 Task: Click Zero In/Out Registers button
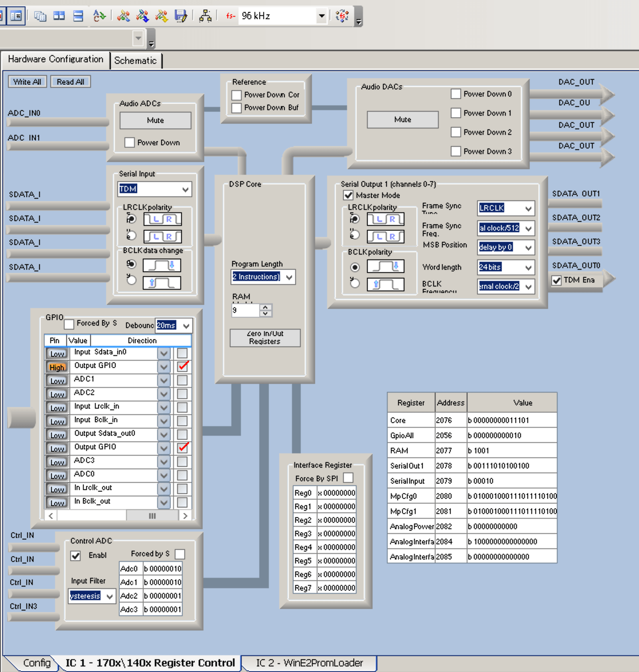[x=265, y=338]
